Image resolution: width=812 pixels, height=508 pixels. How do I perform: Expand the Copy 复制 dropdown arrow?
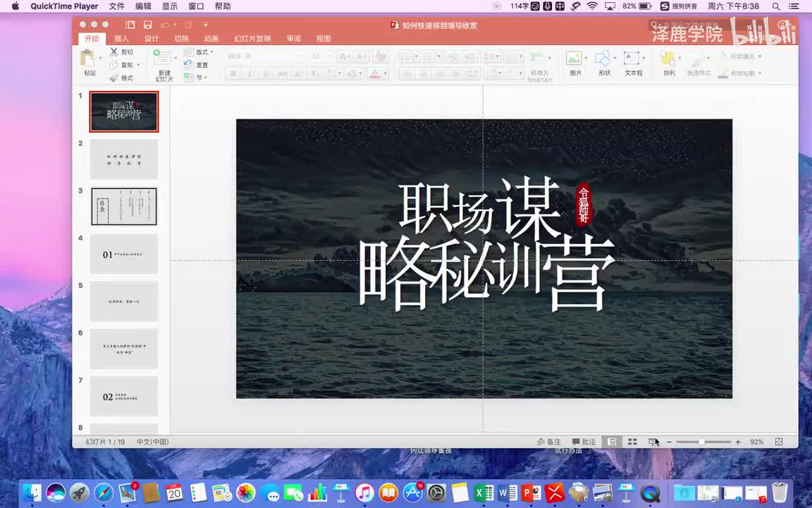tap(138, 65)
